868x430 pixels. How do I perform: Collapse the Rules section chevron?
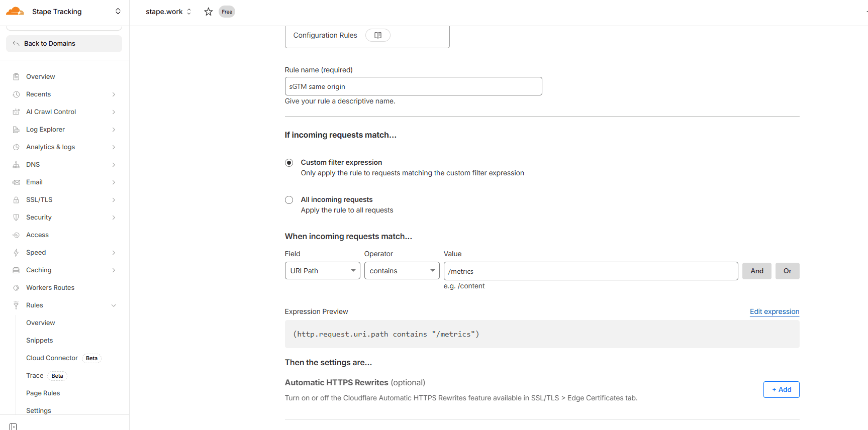(x=114, y=305)
